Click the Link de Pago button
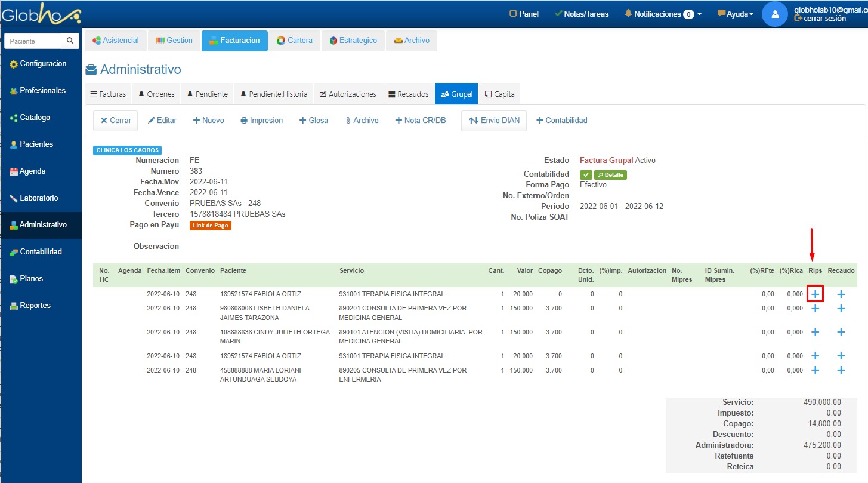This screenshot has width=868, height=483. [211, 226]
